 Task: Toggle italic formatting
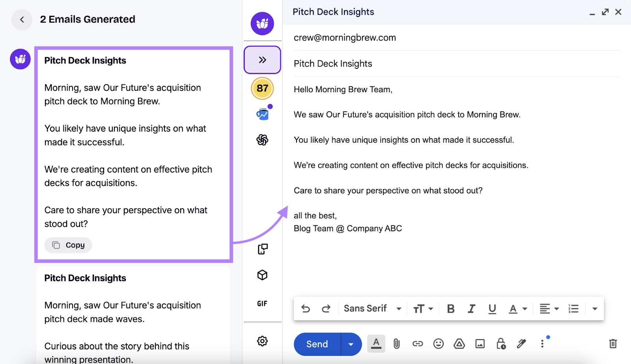click(471, 308)
